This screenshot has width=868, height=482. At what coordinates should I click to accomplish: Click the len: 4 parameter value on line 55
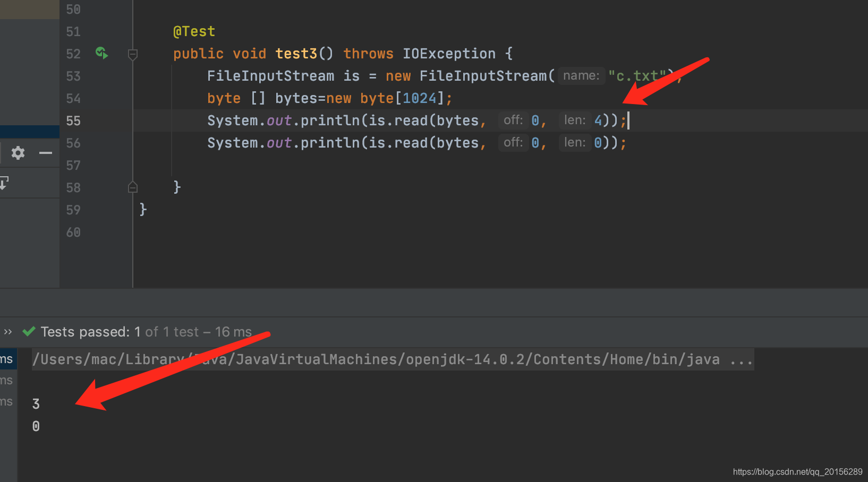598,120
